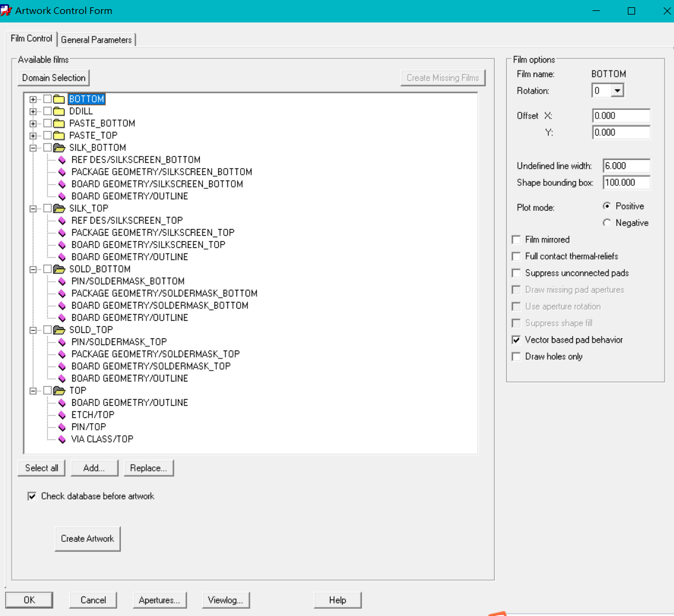
Task: Uncheck Vector based pad behavior
Action: [x=516, y=340]
